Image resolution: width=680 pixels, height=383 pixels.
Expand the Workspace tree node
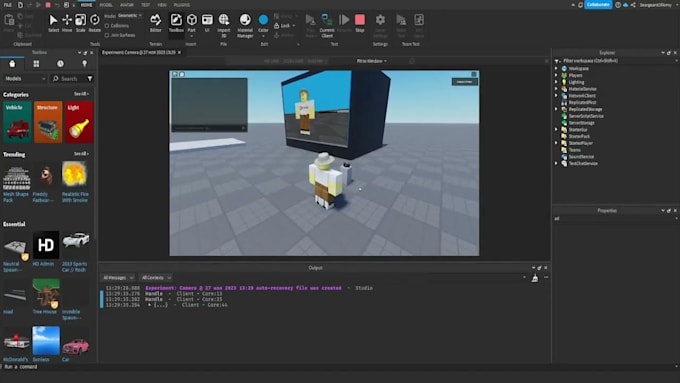[556, 69]
